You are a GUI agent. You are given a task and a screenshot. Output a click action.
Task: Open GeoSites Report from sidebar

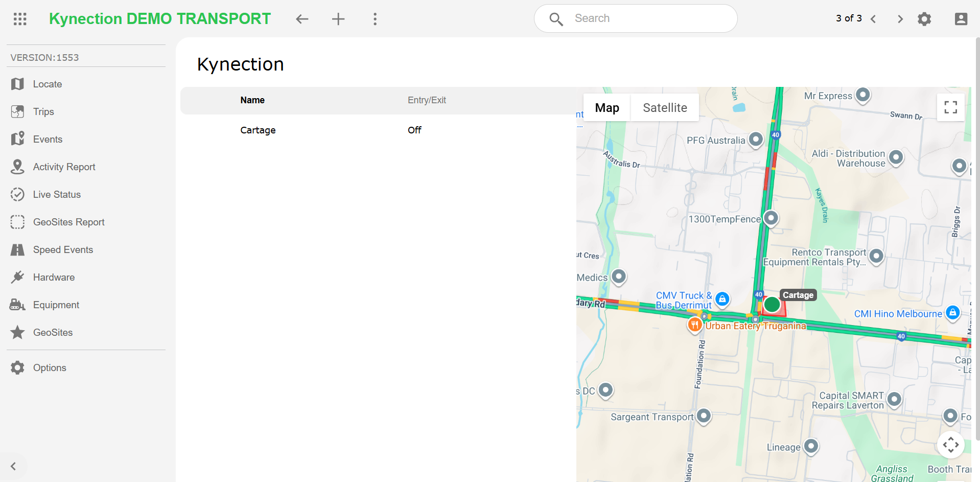tap(68, 222)
